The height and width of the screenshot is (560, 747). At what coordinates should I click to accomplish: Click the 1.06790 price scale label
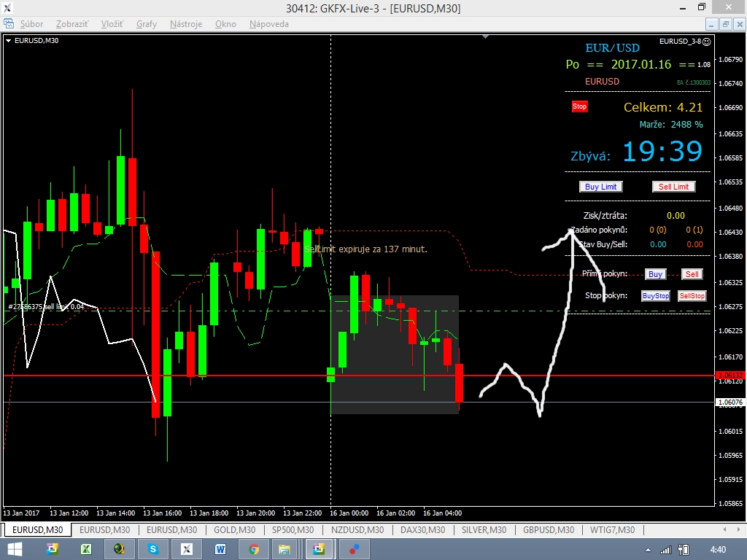730,60
